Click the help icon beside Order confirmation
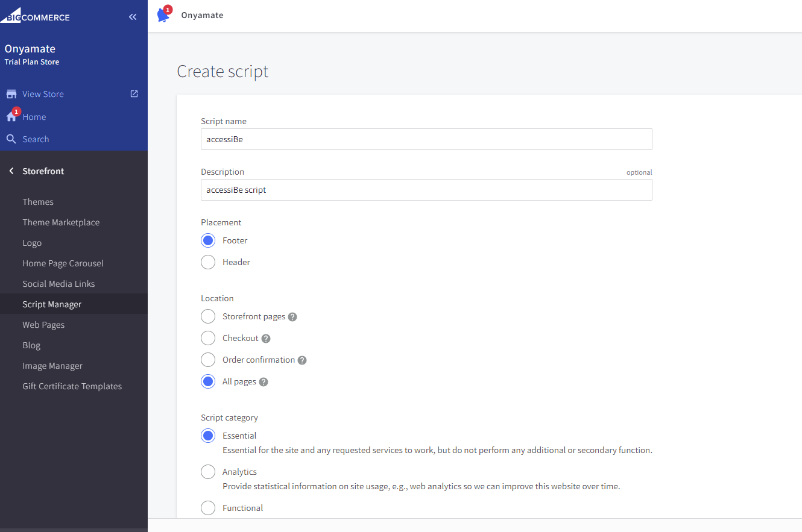 (x=302, y=360)
